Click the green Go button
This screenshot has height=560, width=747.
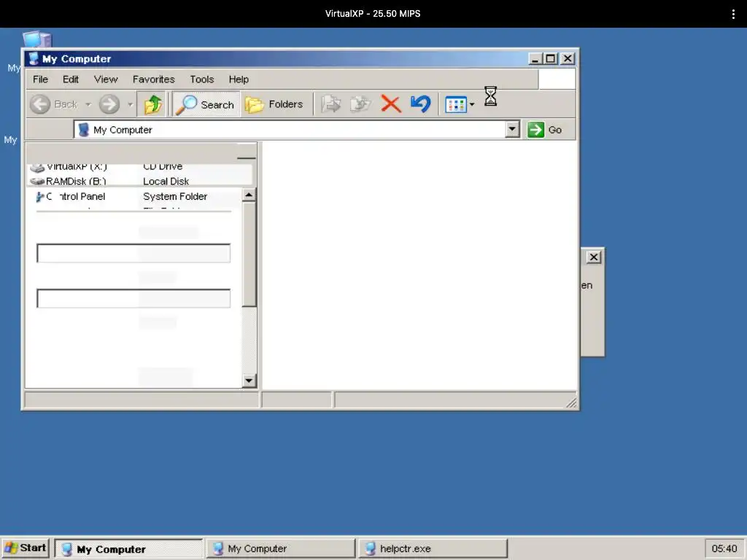[x=544, y=130]
